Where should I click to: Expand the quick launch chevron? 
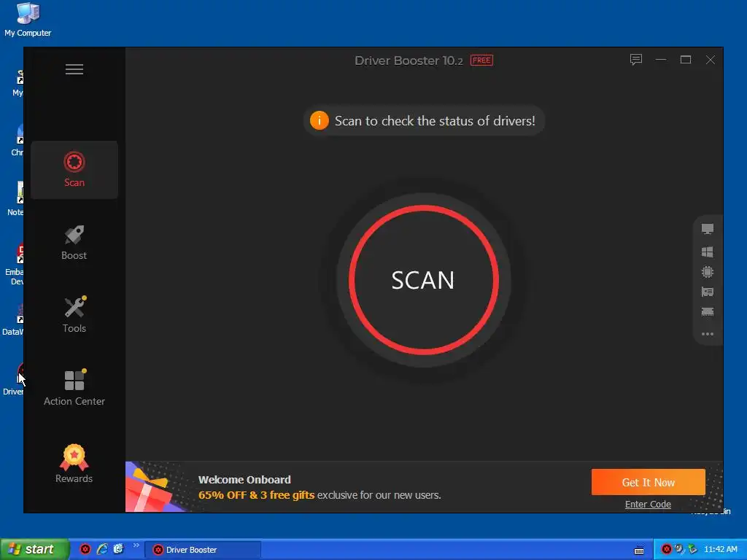click(136, 545)
